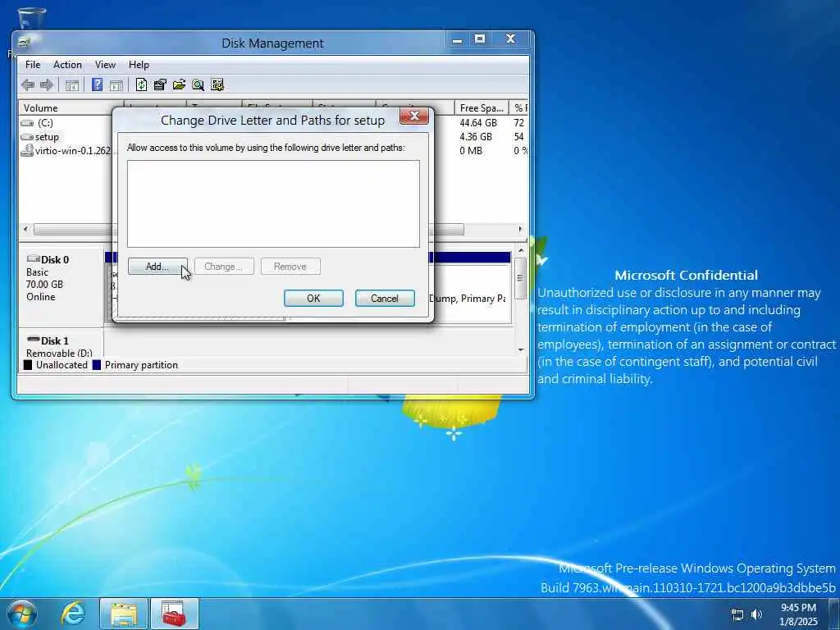
Task: Click the disk pane scroll up arrow
Action: [x=521, y=251]
